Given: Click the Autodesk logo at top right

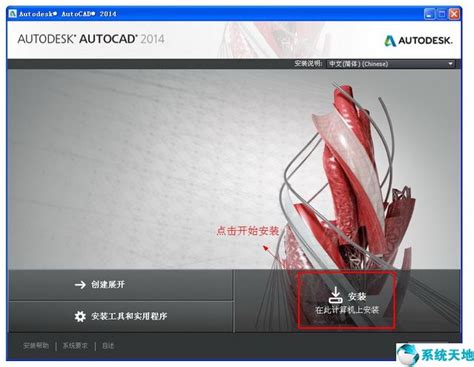Looking at the screenshot, I should pos(419,41).
